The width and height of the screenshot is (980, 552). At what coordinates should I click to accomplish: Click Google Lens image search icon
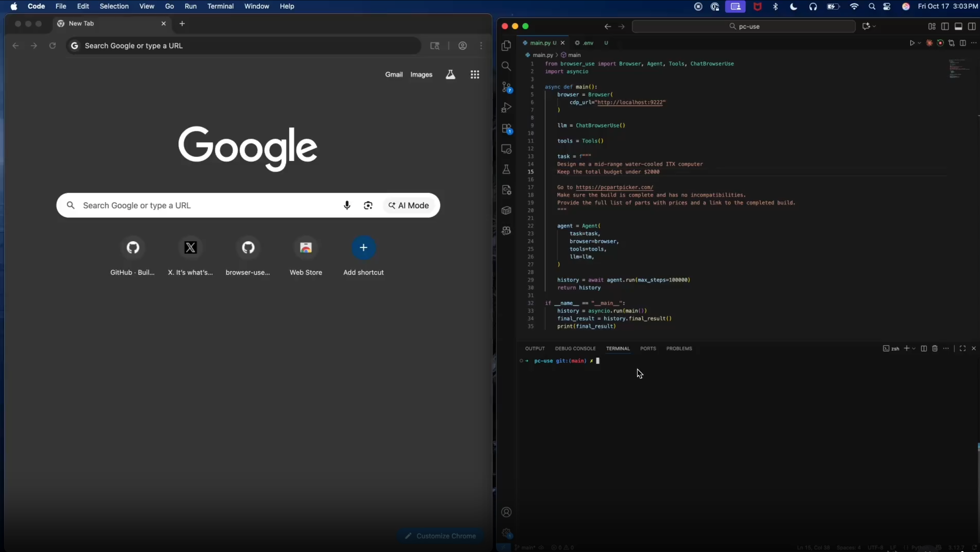[368, 205]
